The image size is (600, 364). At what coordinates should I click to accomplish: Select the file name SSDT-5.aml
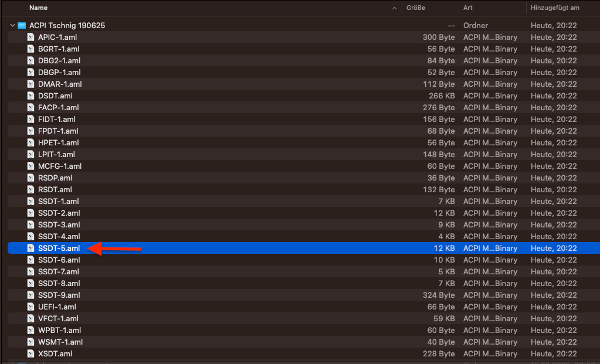coord(59,248)
